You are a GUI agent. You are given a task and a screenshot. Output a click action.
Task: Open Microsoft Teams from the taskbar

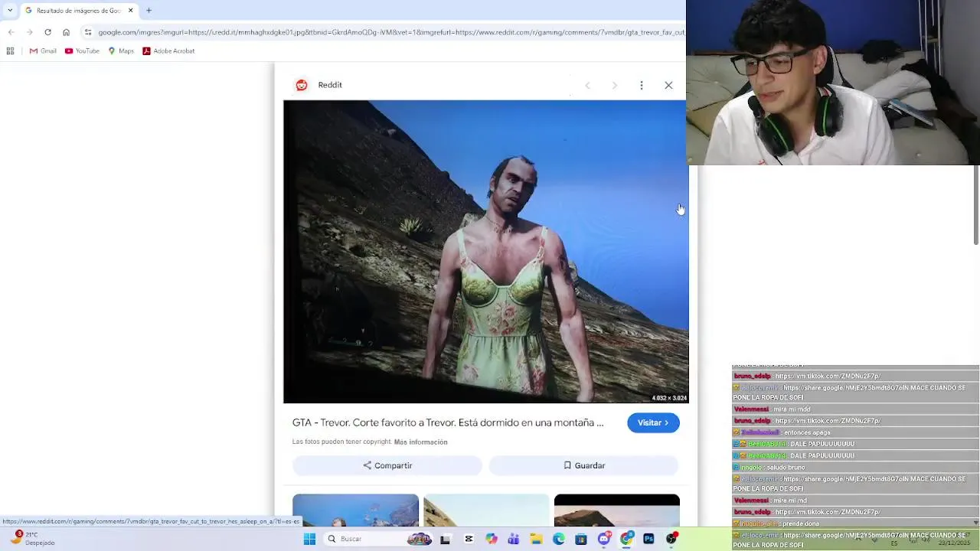tap(514, 539)
